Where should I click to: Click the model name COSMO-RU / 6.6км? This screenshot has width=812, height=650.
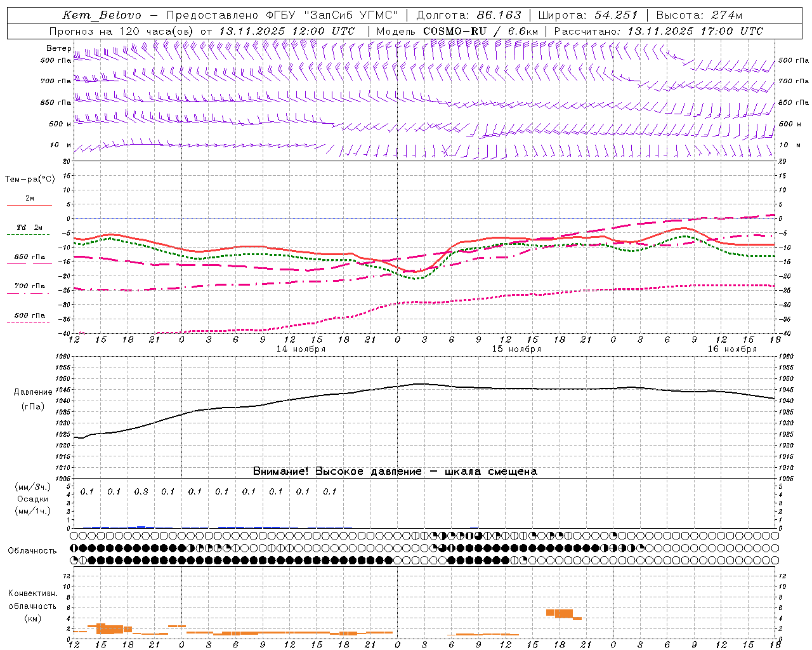481,31
